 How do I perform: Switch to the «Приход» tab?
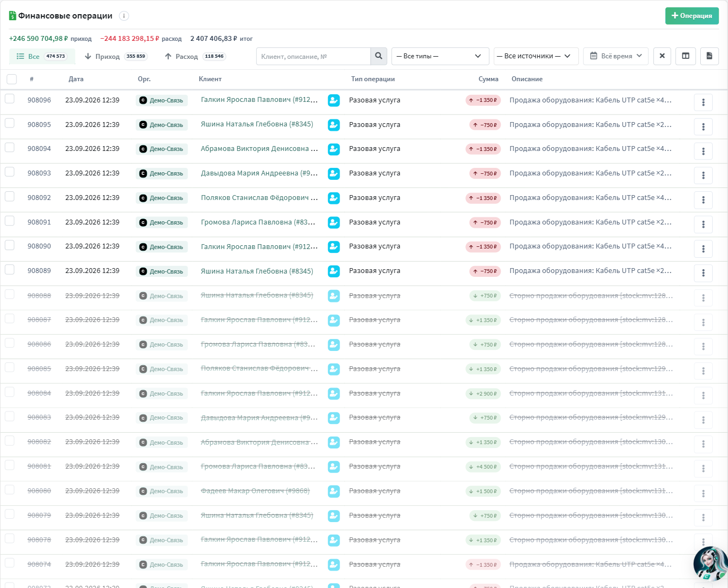(x=116, y=56)
